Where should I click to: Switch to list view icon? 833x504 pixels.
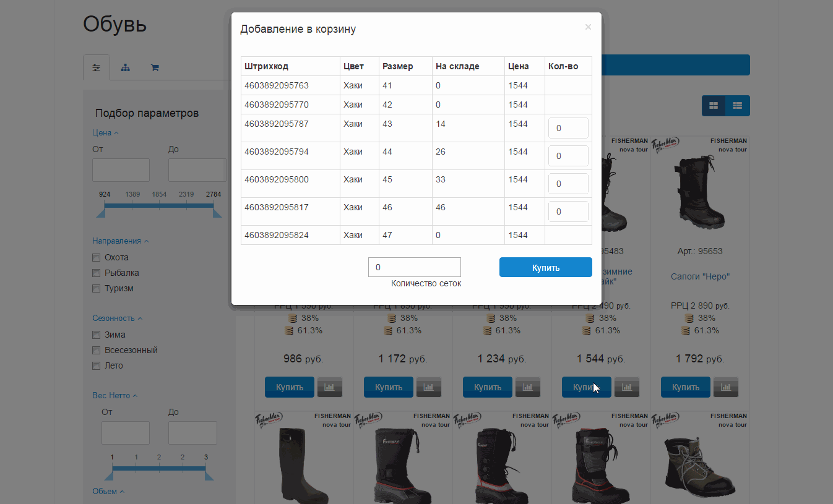point(737,106)
